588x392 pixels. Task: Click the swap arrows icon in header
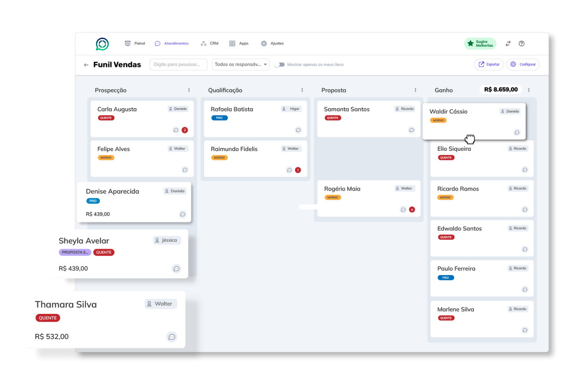(x=508, y=44)
